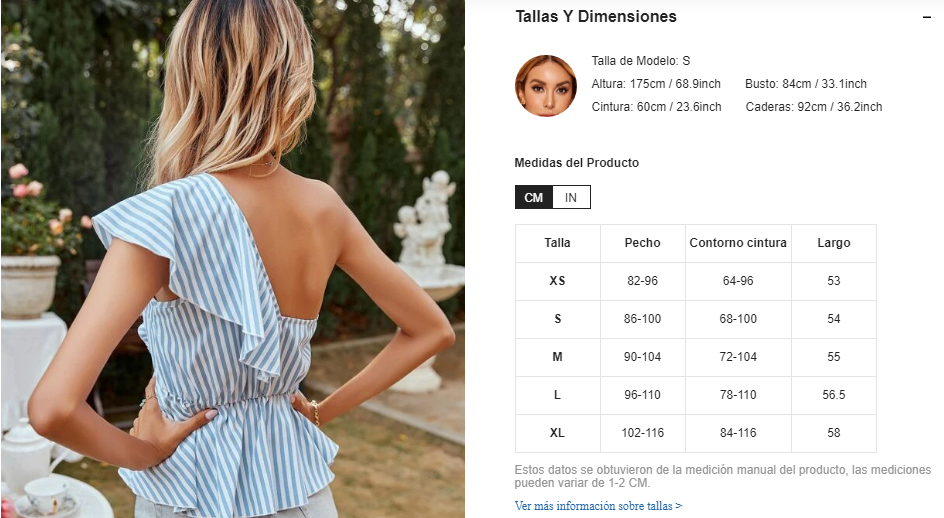
Task: Click the Talla column header
Action: 557,243
